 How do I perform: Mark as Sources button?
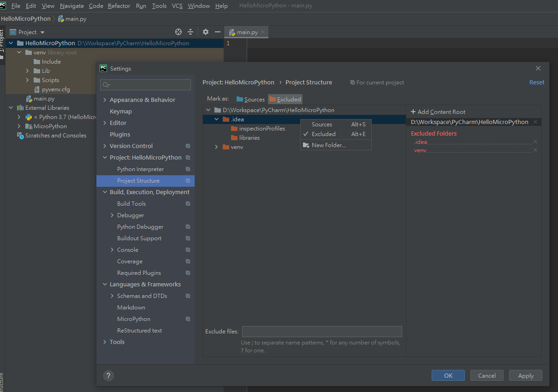pyautogui.click(x=250, y=99)
